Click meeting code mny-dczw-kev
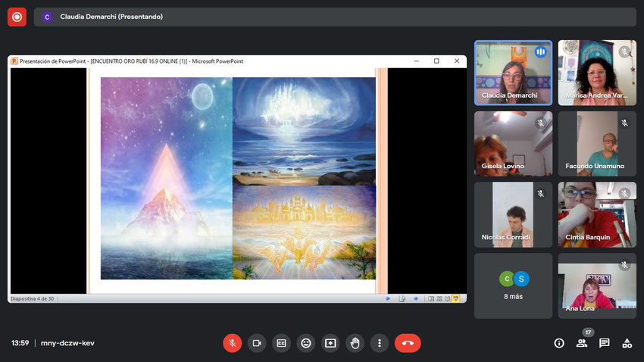The height and width of the screenshot is (362, 644). pos(67,343)
